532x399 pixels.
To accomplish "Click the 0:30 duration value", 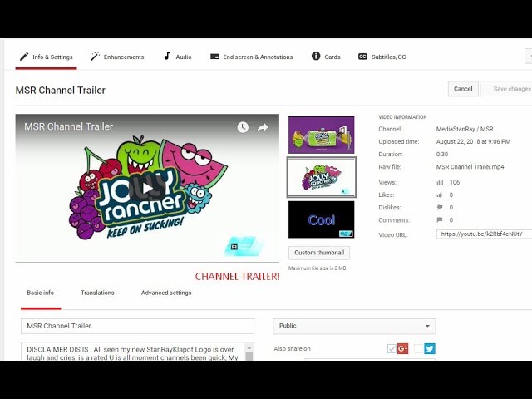I will coord(442,155).
